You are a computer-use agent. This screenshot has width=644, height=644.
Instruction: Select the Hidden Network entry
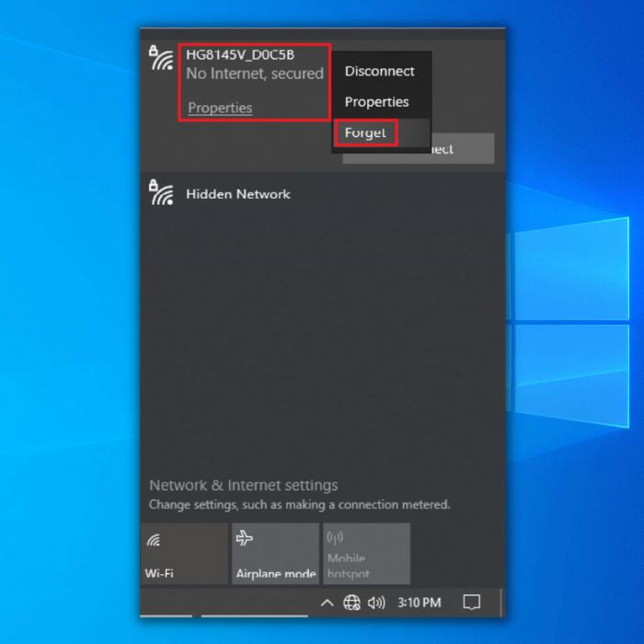[322, 194]
